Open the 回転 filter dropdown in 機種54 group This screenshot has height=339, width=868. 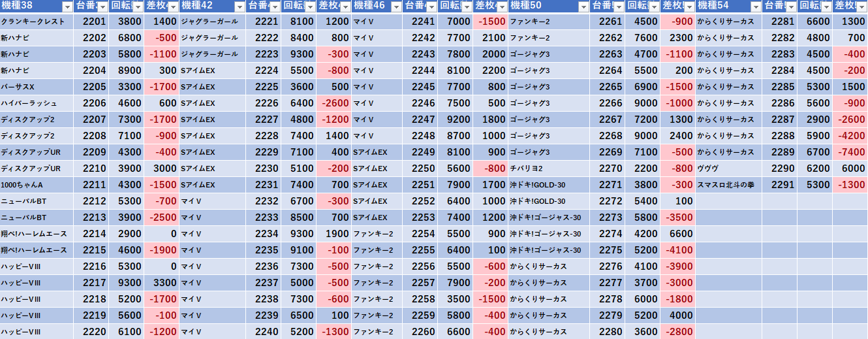click(827, 7)
